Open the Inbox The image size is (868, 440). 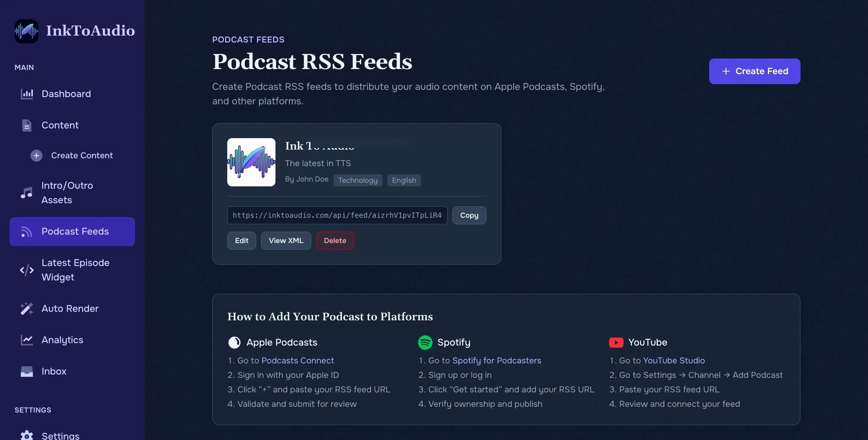click(72, 371)
